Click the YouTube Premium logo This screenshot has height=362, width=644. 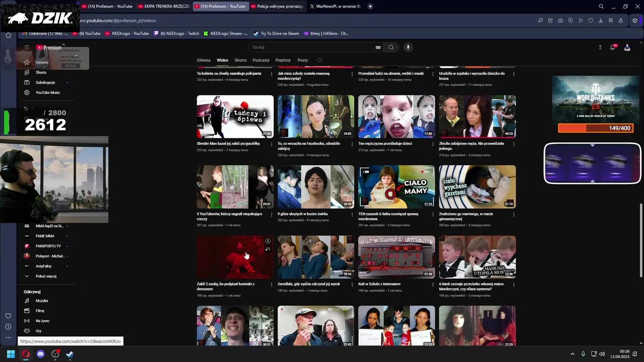pos(49,47)
